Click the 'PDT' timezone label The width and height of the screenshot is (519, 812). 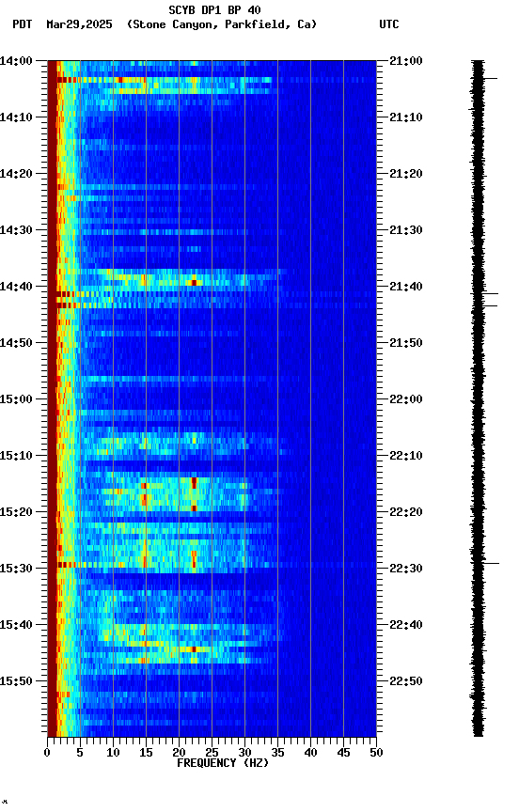[23, 24]
